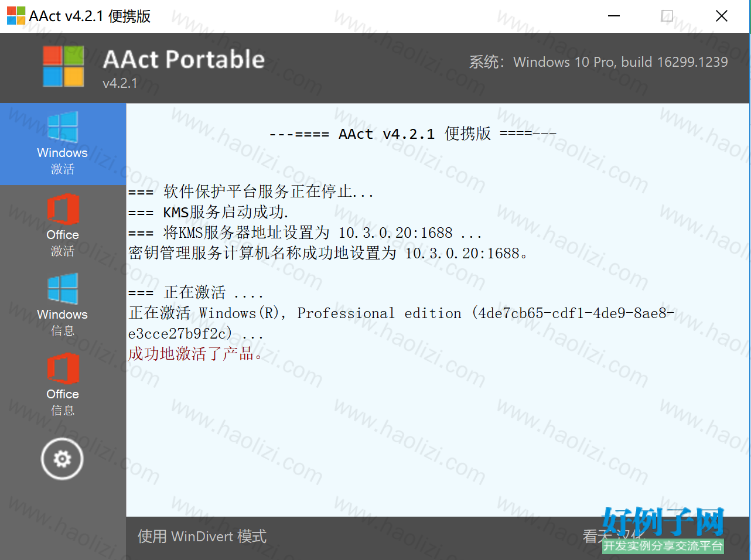Open the Office 激活 activation option
This screenshot has width=751, height=560.
(x=63, y=226)
